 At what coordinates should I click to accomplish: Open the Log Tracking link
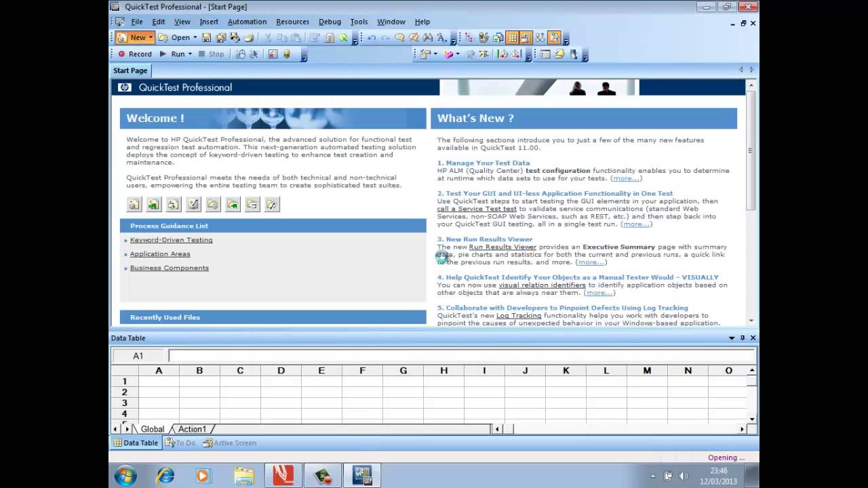(519, 316)
